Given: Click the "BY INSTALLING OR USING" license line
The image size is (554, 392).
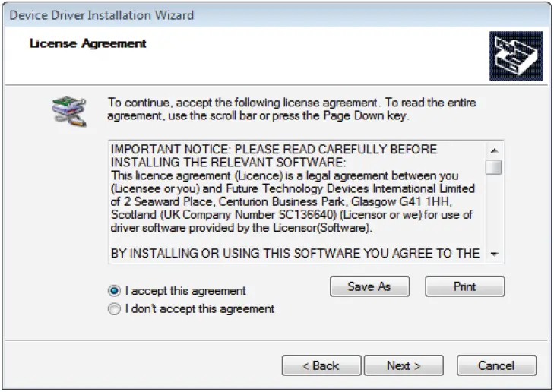Looking at the screenshot, I should (295, 254).
